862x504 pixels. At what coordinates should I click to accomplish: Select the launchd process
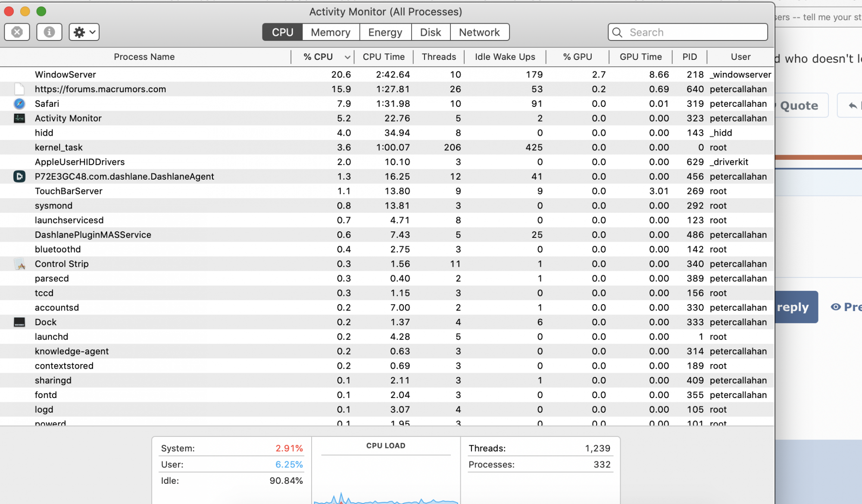coord(387,337)
